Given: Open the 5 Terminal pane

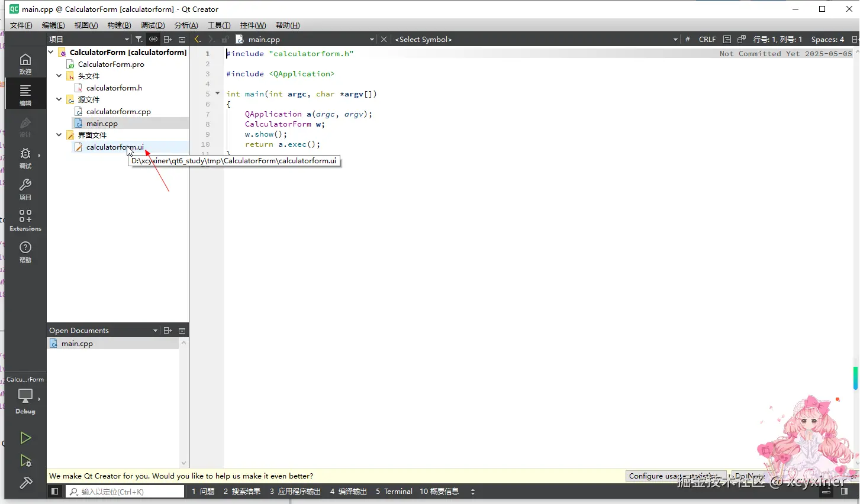Looking at the screenshot, I should pos(394,492).
